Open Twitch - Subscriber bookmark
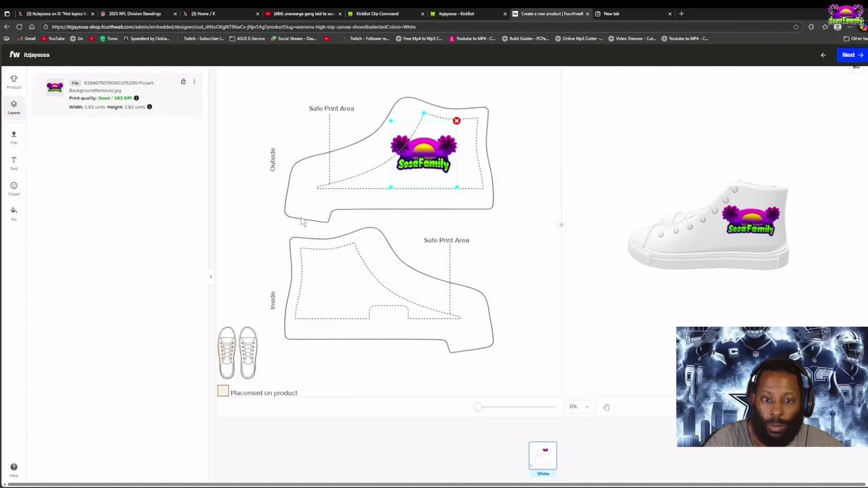The height and width of the screenshot is (488, 868). pos(201,39)
